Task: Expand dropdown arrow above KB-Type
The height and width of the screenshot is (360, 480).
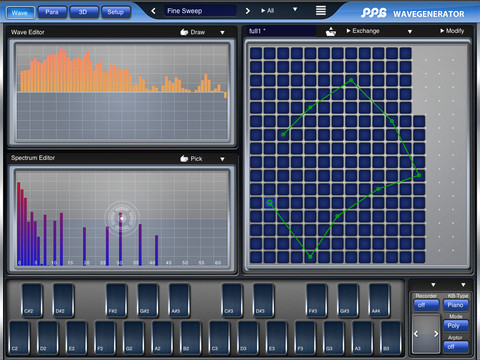Action: 463,285
